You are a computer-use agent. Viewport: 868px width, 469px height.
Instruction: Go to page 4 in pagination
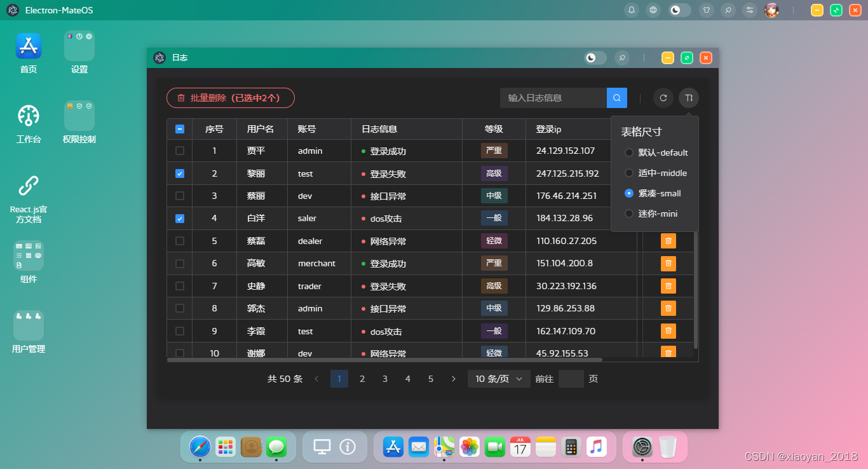(408, 379)
